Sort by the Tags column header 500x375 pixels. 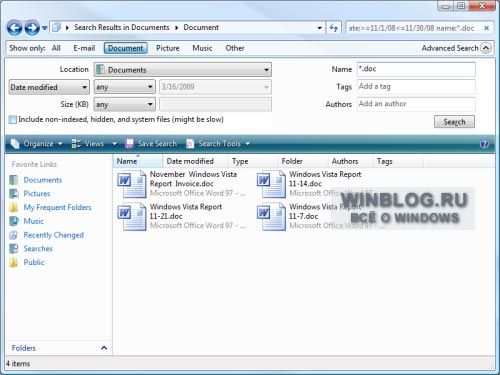coord(398,161)
